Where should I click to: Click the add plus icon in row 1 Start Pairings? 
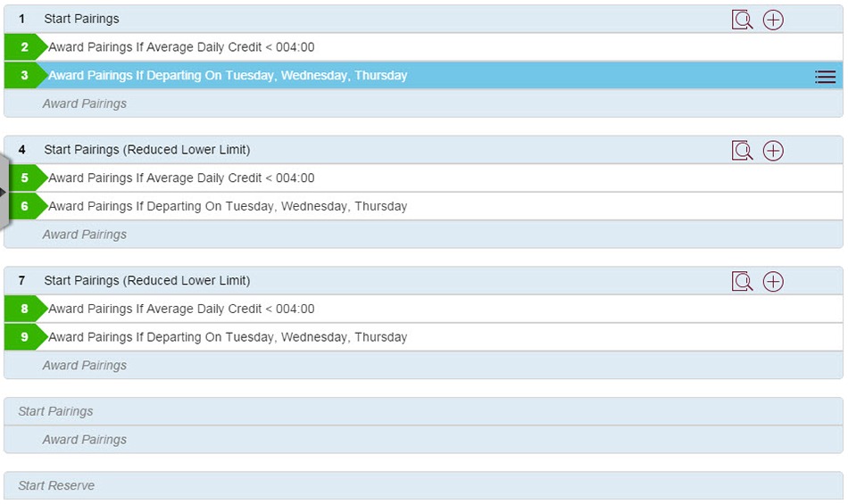pos(773,20)
